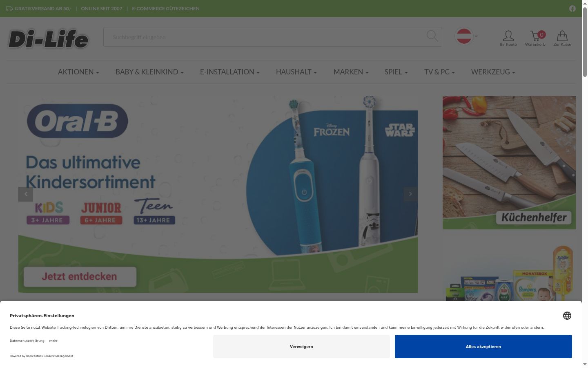
Task: Expand the MARKEN menu
Action: pos(351,72)
